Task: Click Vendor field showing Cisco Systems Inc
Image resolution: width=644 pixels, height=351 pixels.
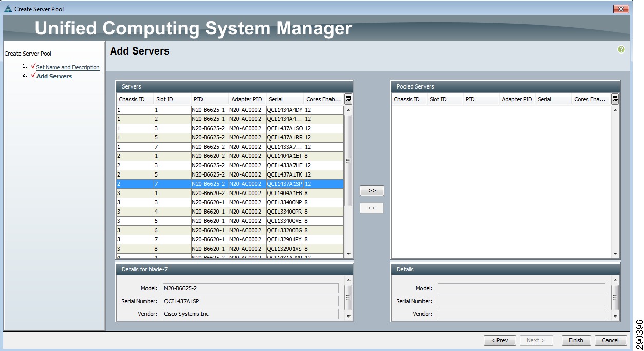Action: click(x=250, y=314)
